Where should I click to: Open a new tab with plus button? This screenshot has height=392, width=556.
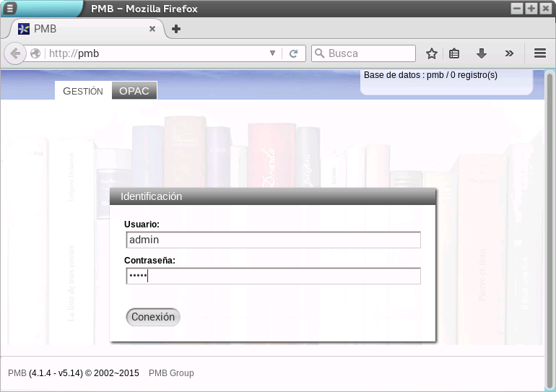point(175,29)
